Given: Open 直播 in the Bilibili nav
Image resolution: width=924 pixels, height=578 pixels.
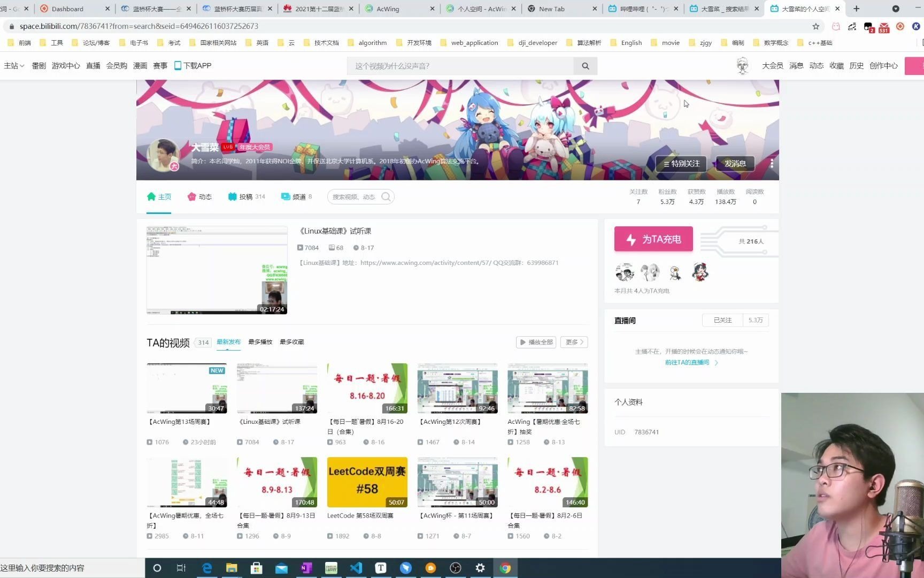Looking at the screenshot, I should point(93,66).
